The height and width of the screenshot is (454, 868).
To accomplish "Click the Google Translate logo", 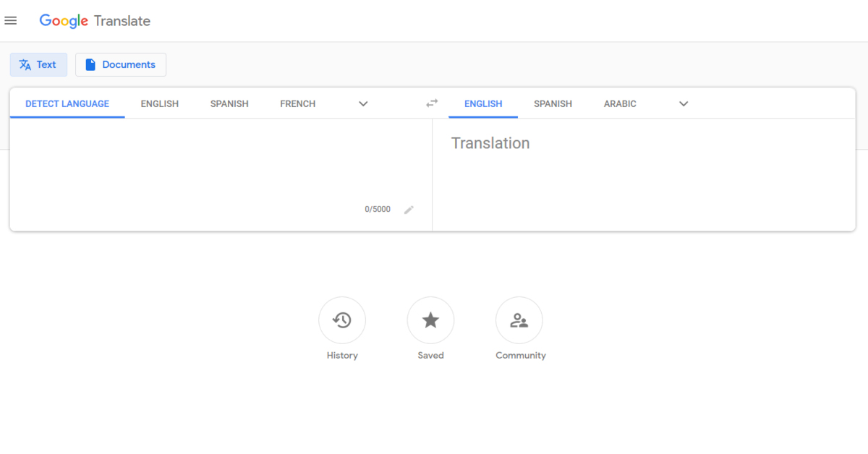I will click(95, 21).
